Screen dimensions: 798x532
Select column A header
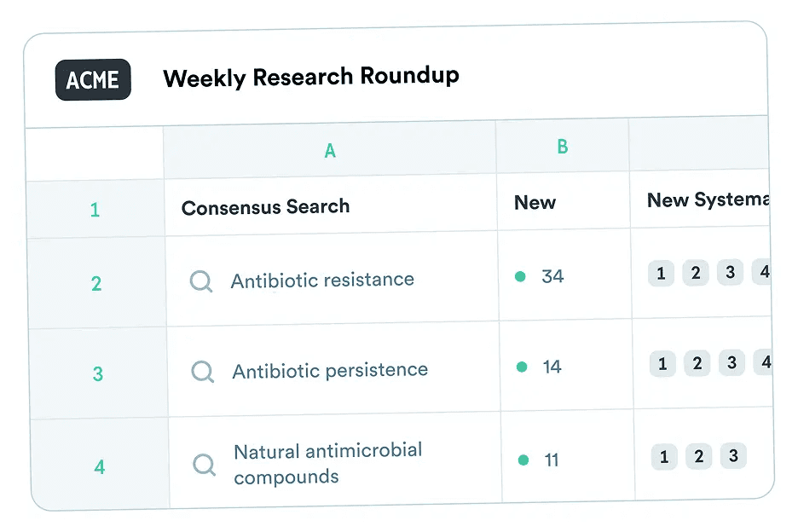tap(330, 151)
